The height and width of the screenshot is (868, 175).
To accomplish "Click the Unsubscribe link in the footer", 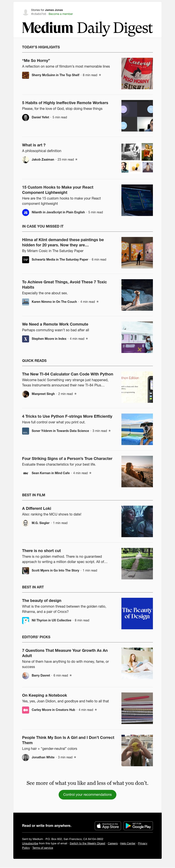I will [x=30, y=843].
